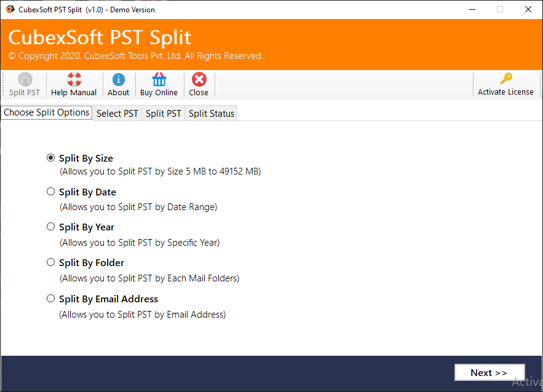
Task: Minimize the CubexSoft PST Split window
Action: click(472, 9)
